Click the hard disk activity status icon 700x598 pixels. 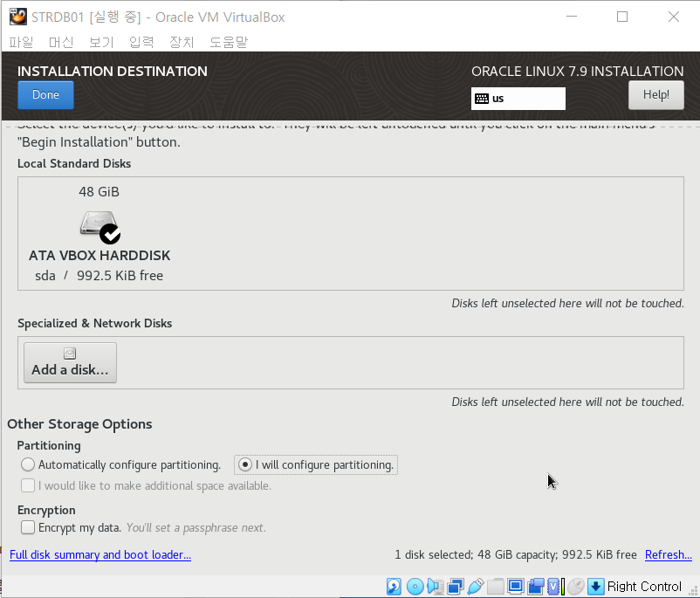pos(394,587)
